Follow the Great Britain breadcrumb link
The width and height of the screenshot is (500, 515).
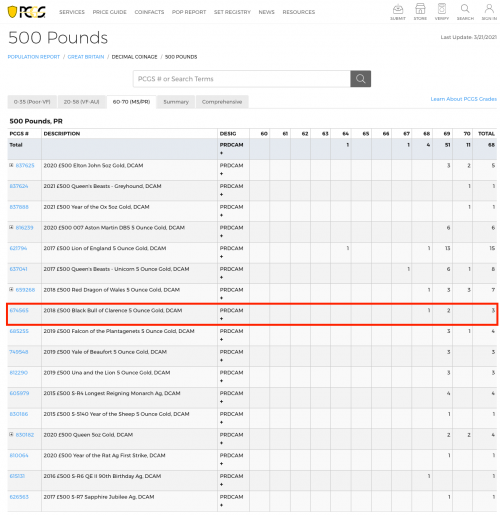[86, 57]
